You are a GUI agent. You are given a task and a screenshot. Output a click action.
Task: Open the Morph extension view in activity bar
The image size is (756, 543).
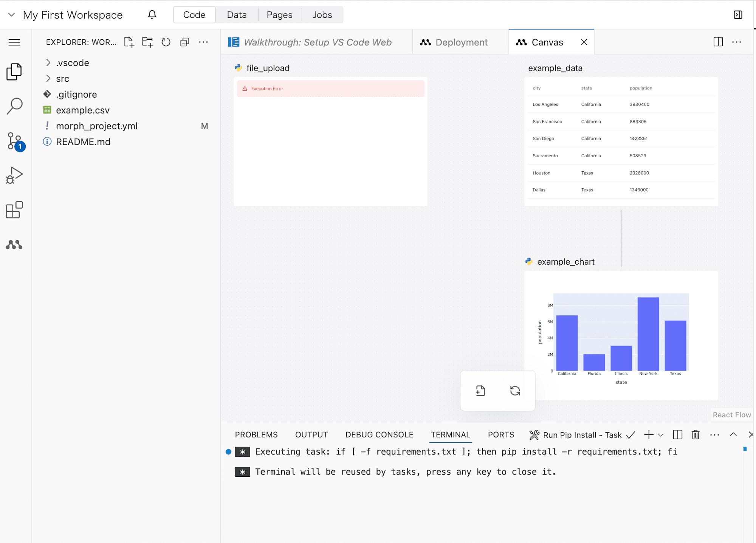(x=14, y=245)
